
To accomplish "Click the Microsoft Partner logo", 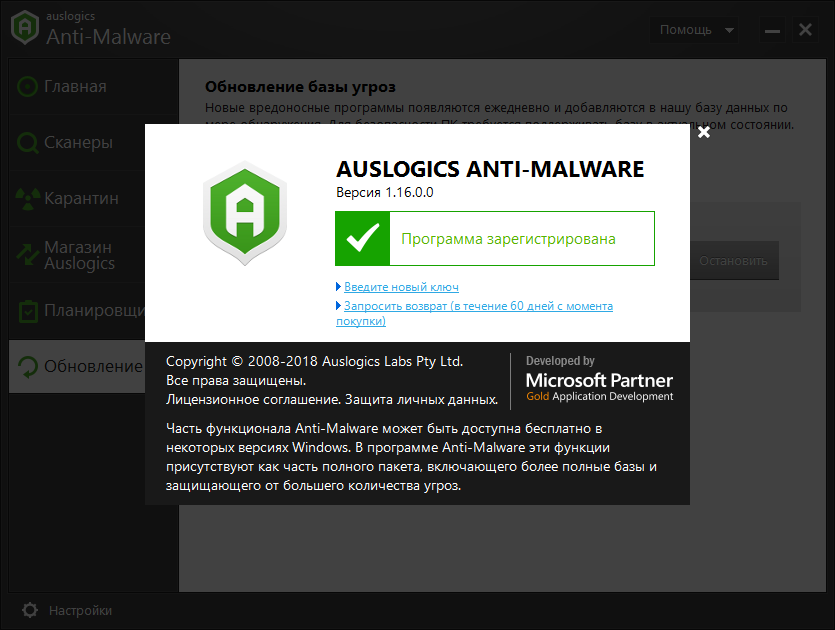I will tap(599, 380).
